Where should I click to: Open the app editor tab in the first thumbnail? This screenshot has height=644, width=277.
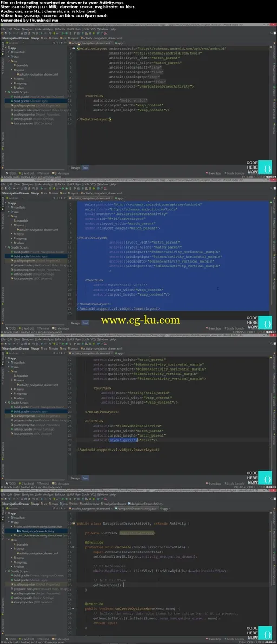119,43
